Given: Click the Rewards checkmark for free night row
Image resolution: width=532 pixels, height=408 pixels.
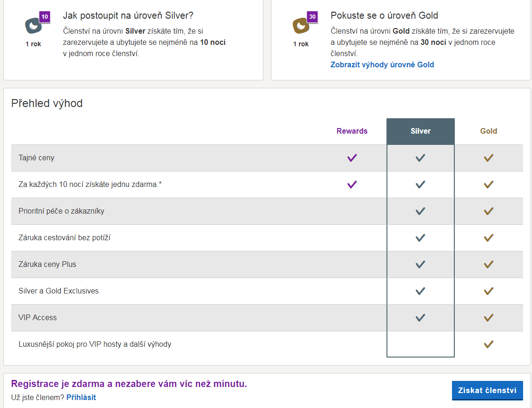Looking at the screenshot, I should point(352,185).
